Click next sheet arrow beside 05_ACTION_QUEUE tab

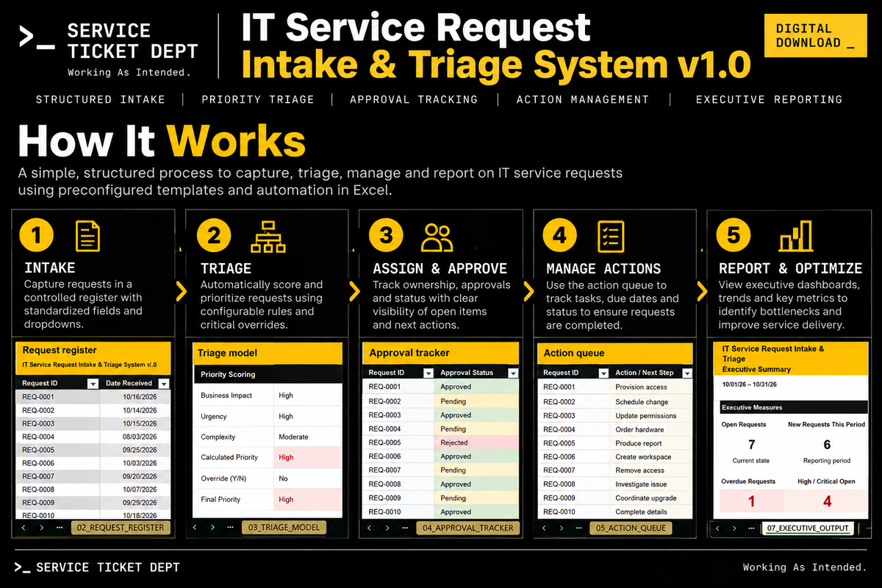coord(561,528)
